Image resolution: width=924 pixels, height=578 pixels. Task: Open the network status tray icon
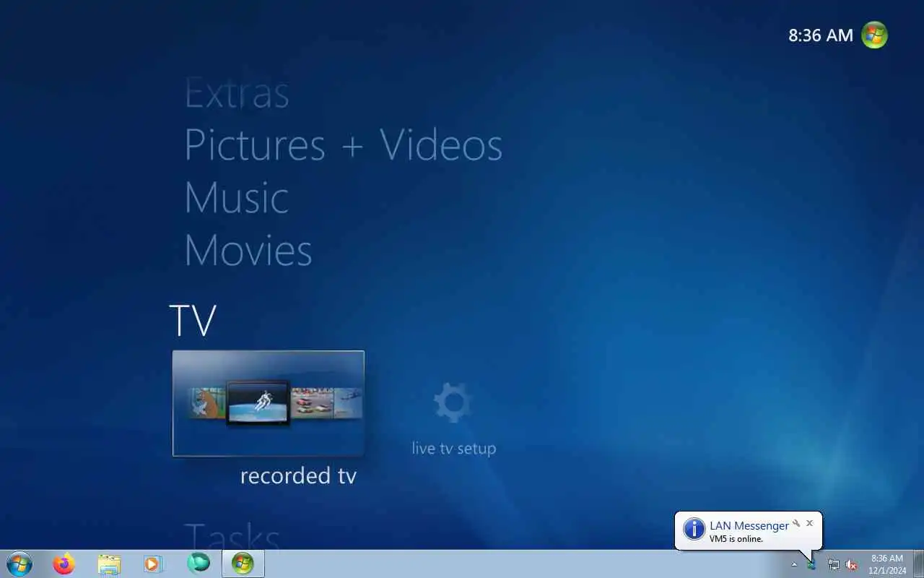[834, 565]
